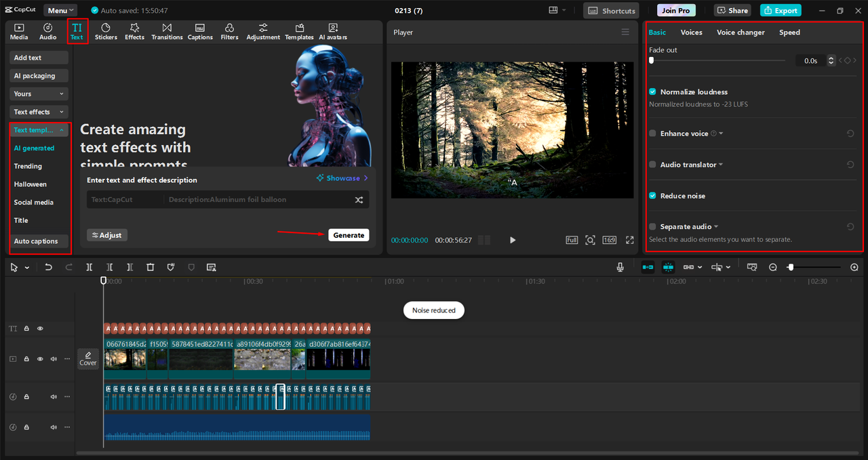Open the AI avatars panel
Viewport: 868px width, 460px height.
pyautogui.click(x=333, y=31)
